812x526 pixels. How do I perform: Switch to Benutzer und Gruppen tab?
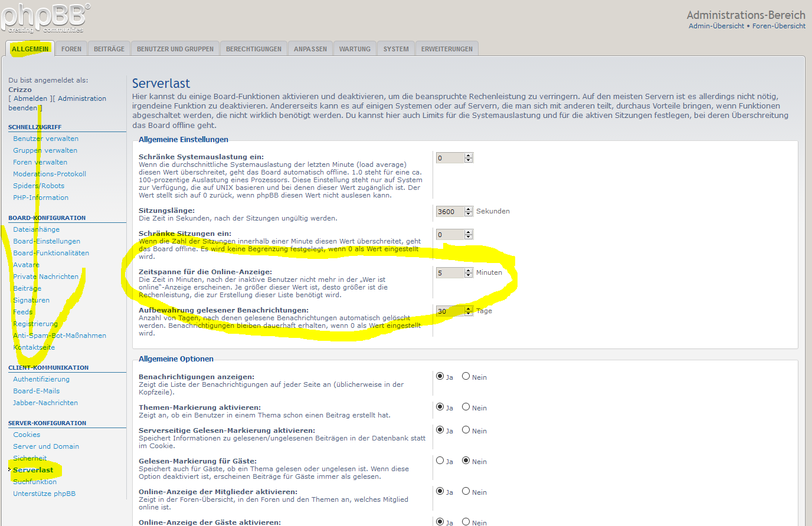(x=175, y=49)
